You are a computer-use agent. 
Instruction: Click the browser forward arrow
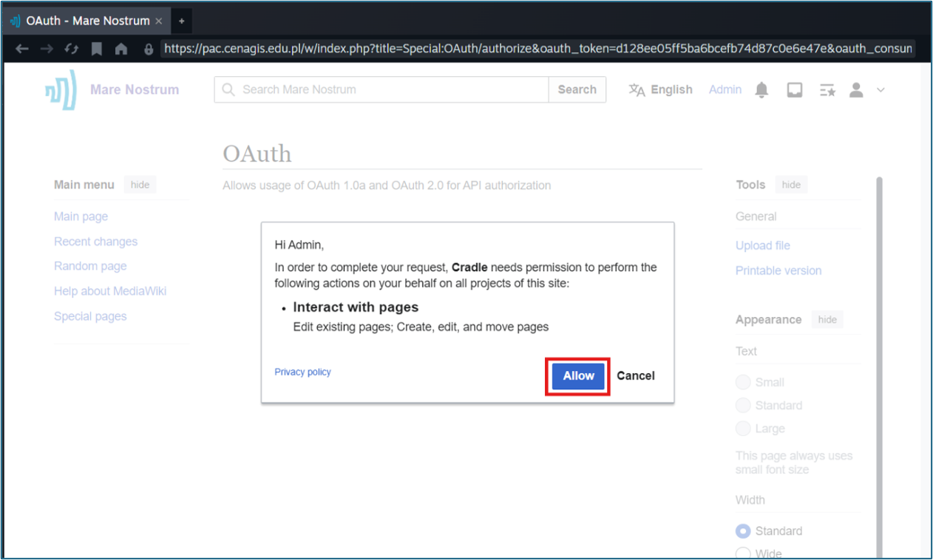(47, 49)
